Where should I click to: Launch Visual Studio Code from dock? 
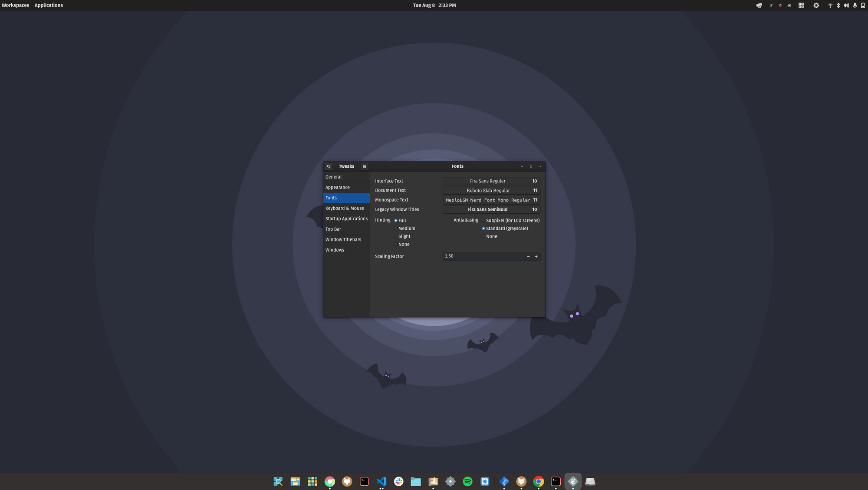coord(381,481)
